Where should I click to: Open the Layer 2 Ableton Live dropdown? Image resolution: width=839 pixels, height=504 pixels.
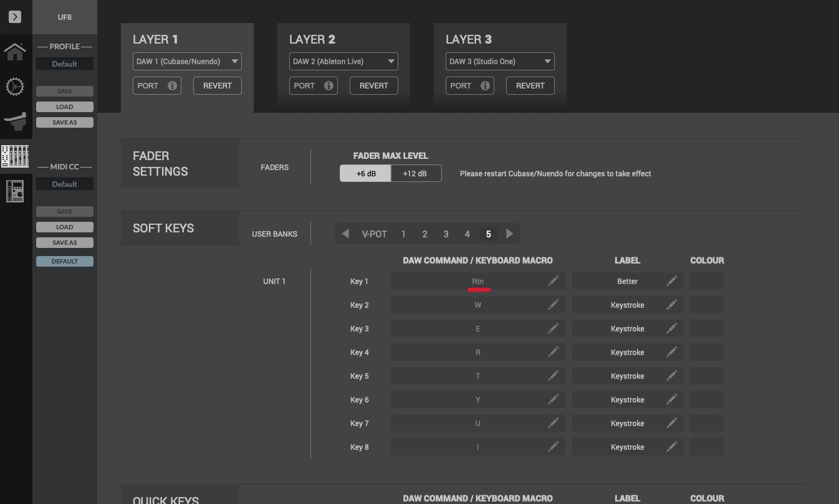pos(343,62)
